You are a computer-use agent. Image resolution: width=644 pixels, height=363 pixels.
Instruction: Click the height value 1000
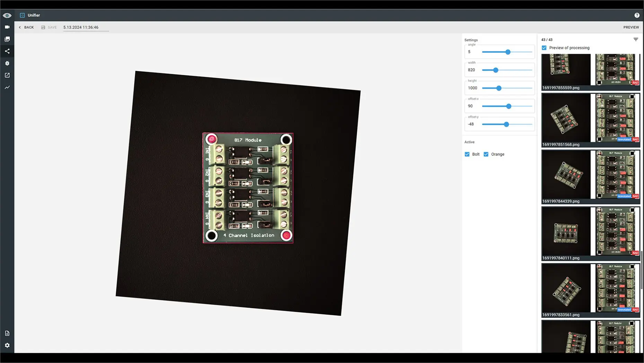click(473, 88)
